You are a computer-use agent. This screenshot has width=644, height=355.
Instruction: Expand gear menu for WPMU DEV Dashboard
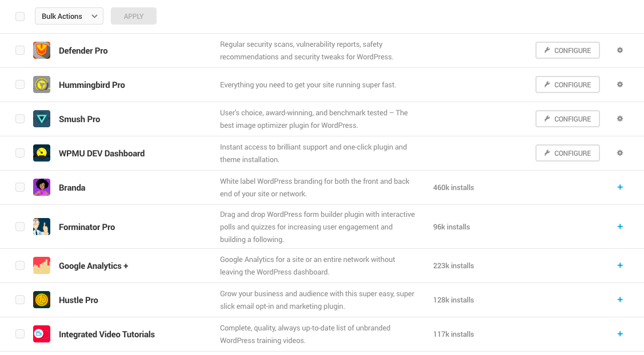click(620, 153)
